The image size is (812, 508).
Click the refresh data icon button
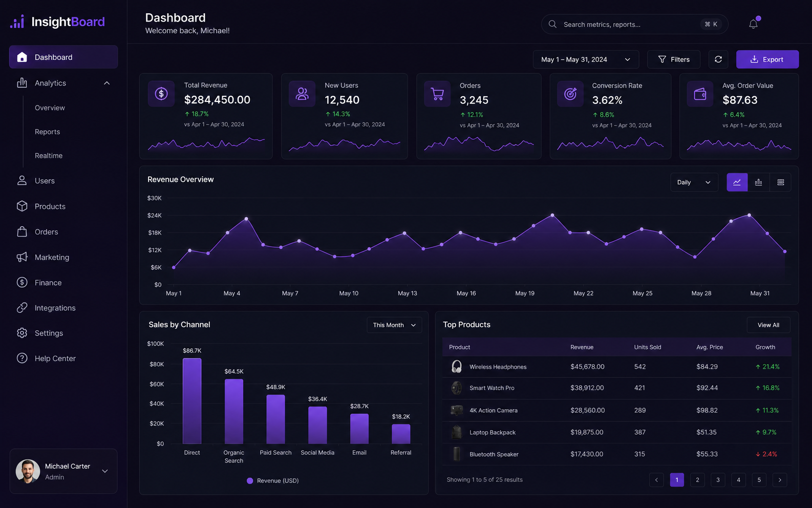tap(718, 59)
